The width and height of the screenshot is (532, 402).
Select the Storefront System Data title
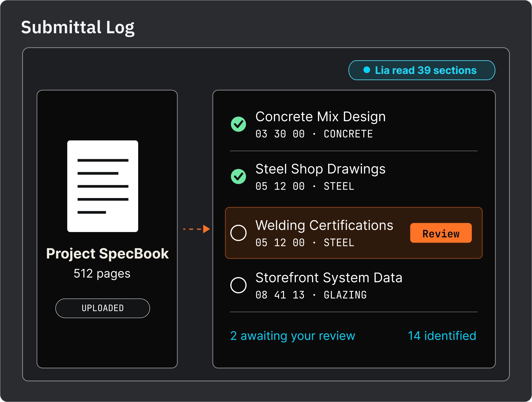(x=329, y=278)
